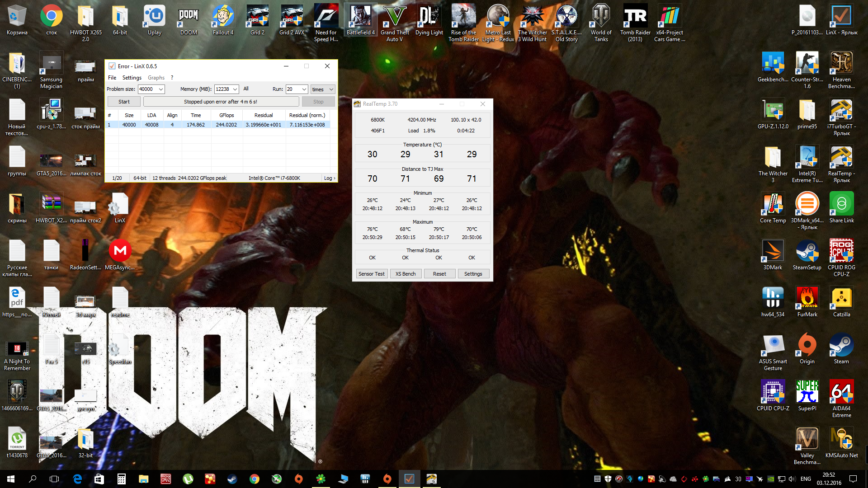This screenshot has width=868, height=488.
Task: Click the Chrome icon in the taskbar
Action: [255, 479]
